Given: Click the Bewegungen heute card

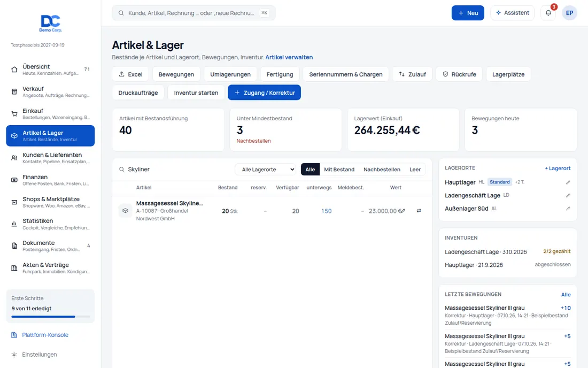Looking at the screenshot, I should (x=521, y=130).
